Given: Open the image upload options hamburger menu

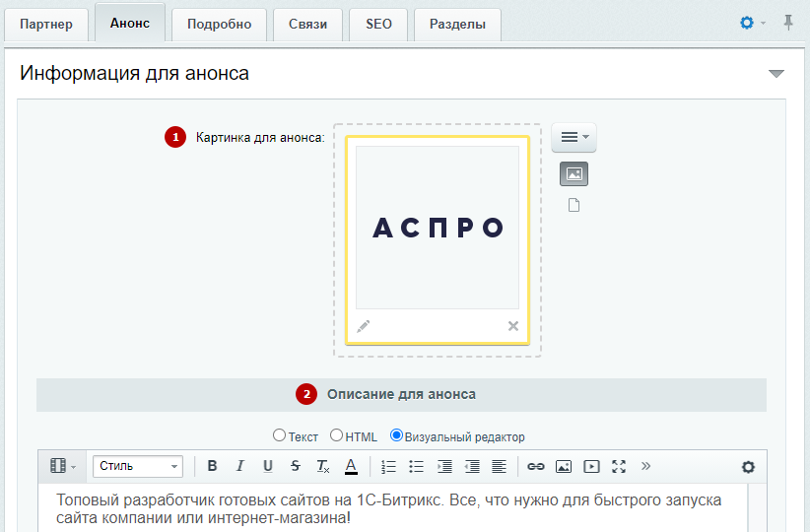Looking at the screenshot, I should tap(574, 137).
